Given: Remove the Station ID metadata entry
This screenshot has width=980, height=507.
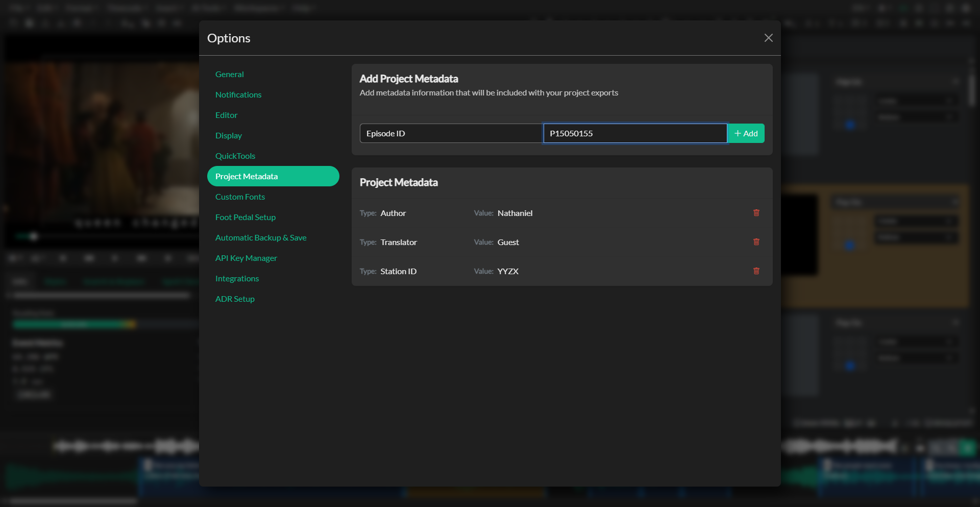Looking at the screenshot, I should click(756, 271).
